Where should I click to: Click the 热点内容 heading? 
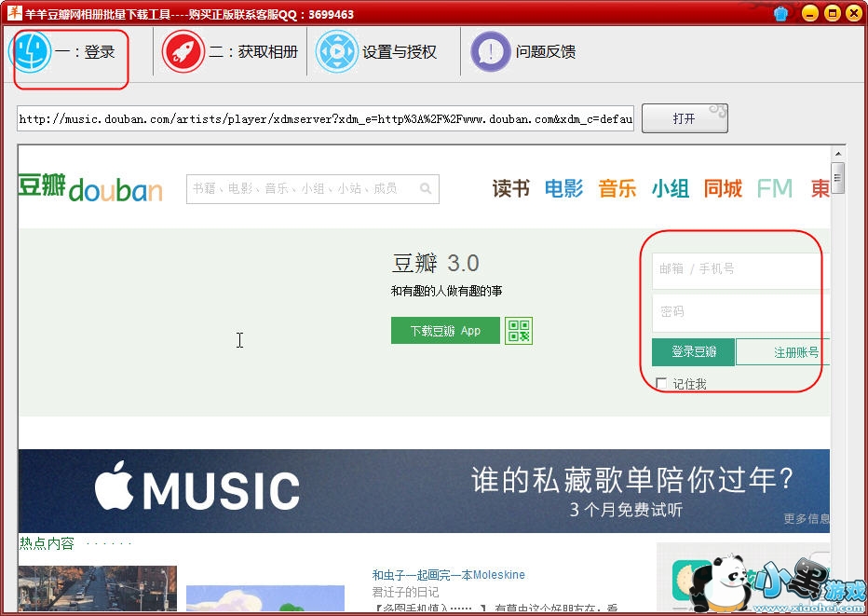tap(47, 543)
